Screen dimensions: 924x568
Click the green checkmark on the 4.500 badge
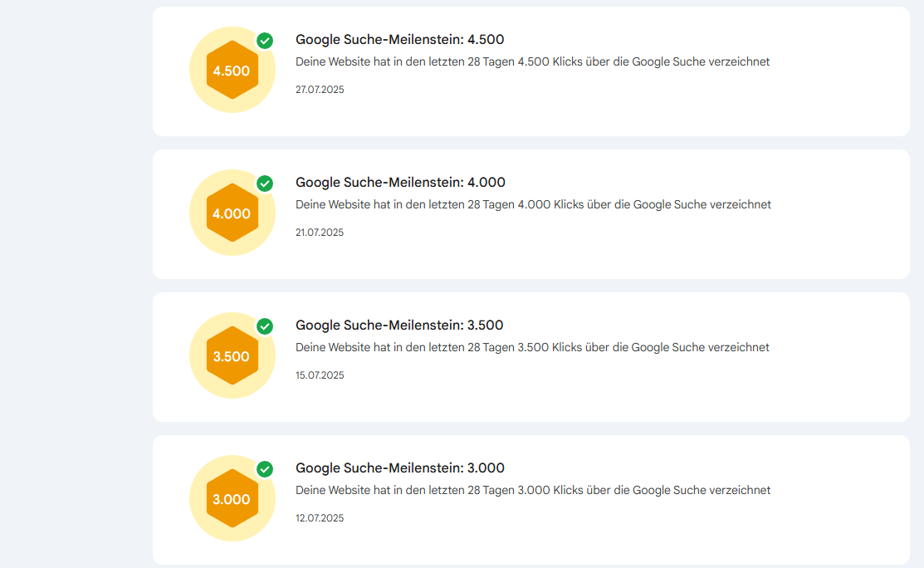tap(265, 41)
